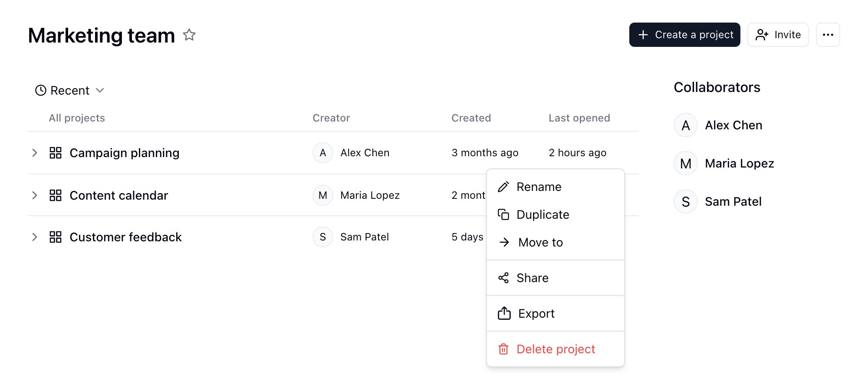The image size is (868, 388).
Task: Click the '2 hours ago' last opened value
Action: (577, 153)
